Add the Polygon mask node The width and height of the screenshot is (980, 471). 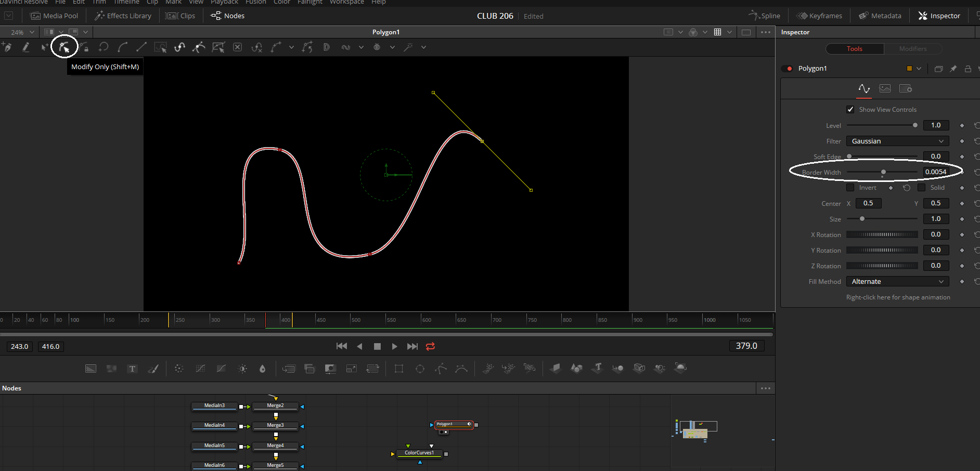(441, 369)
